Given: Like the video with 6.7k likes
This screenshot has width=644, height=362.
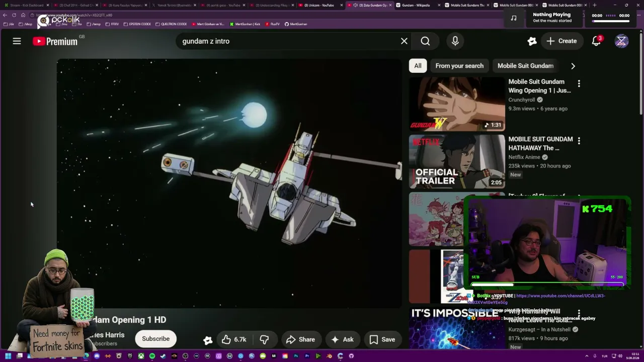Looking at the screenshot, I should point(234,339).
